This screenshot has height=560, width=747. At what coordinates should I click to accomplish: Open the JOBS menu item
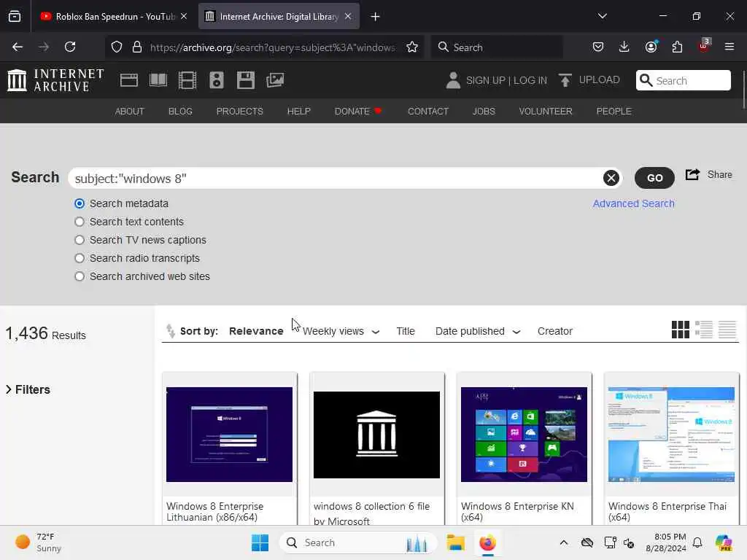[484, 111]
